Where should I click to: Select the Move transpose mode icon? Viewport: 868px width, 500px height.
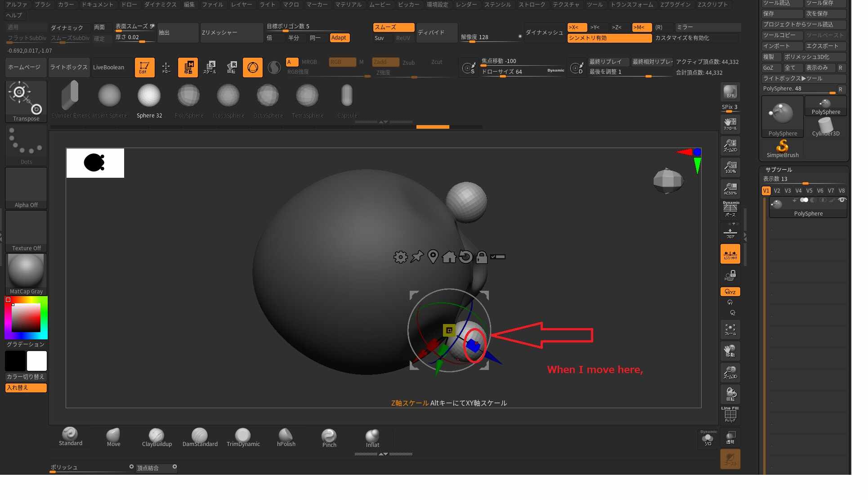tap(188, 67)
